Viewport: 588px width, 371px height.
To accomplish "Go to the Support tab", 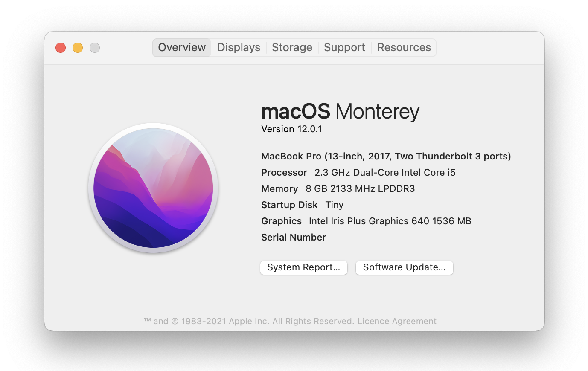I will click(344, 47).
